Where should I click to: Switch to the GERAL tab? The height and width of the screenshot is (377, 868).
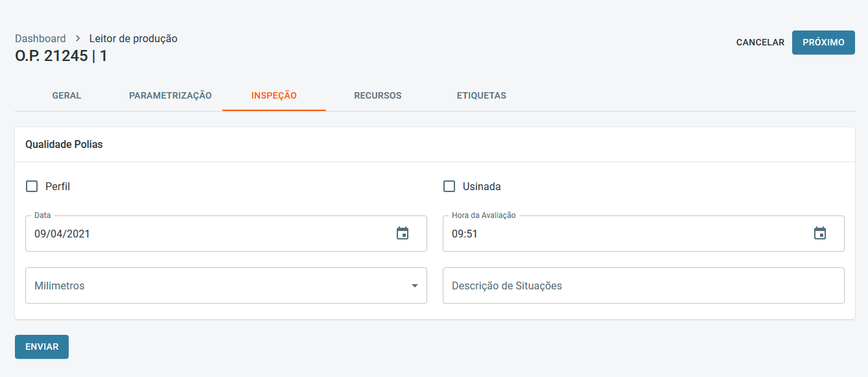[67, 95]
